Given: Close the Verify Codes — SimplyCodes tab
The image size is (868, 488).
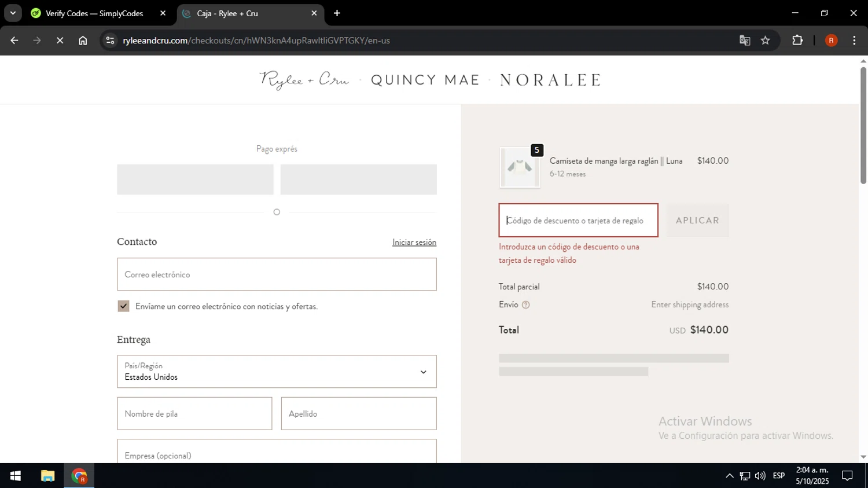Looking at the screenshot, I should point(163,13).
